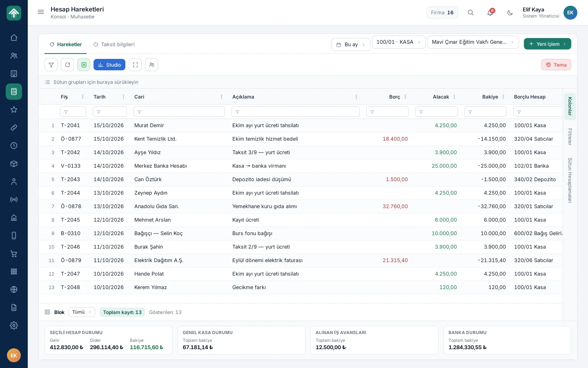Open the settings gear in sidebar
The image size is (588, 368).
point(14,325)
